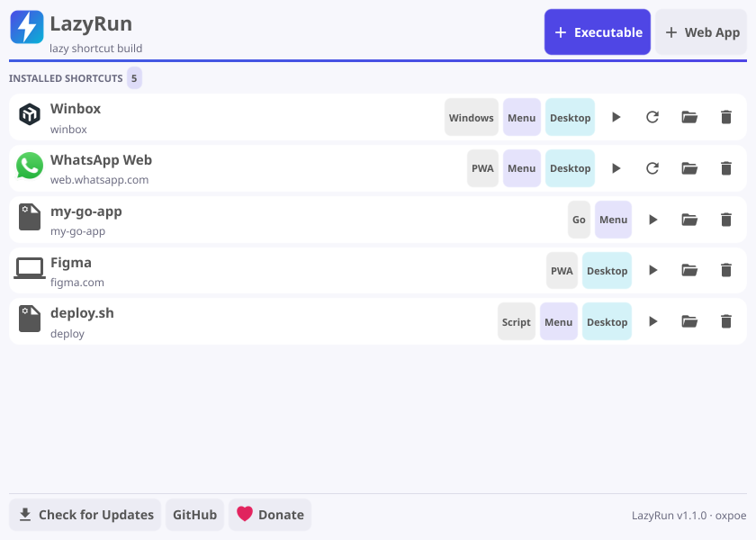Select the my-go-app shortcut title
Screen dimensions: 756x540
pyautogui.click(x=86, y=211)
